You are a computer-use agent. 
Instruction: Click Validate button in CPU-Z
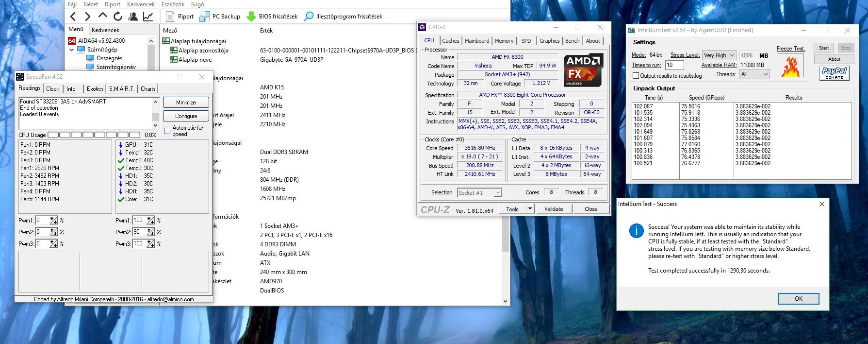point(554,209)
